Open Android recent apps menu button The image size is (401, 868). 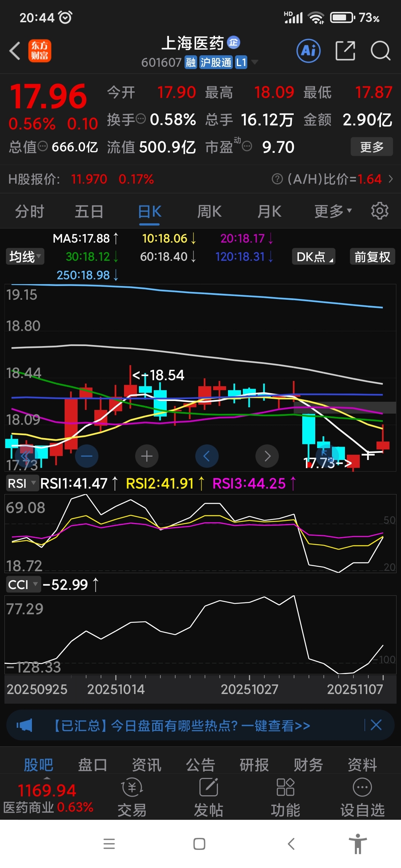109,844
